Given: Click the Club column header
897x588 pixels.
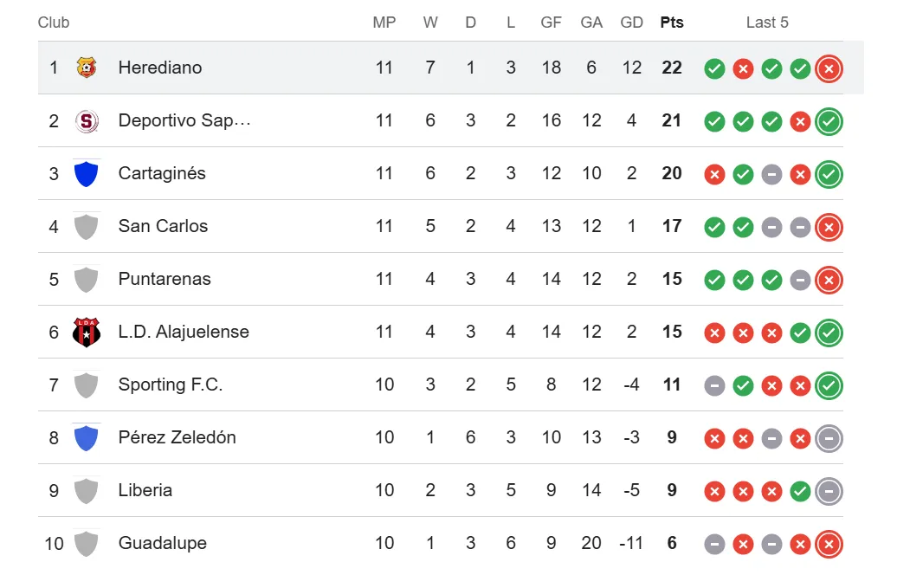Looking at the screenshot, I should pos(54,23).
